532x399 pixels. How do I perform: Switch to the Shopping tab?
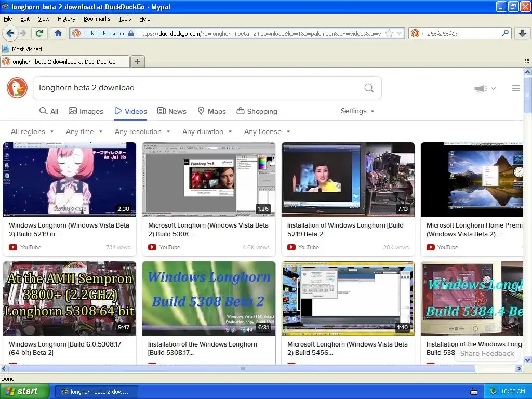257,111
